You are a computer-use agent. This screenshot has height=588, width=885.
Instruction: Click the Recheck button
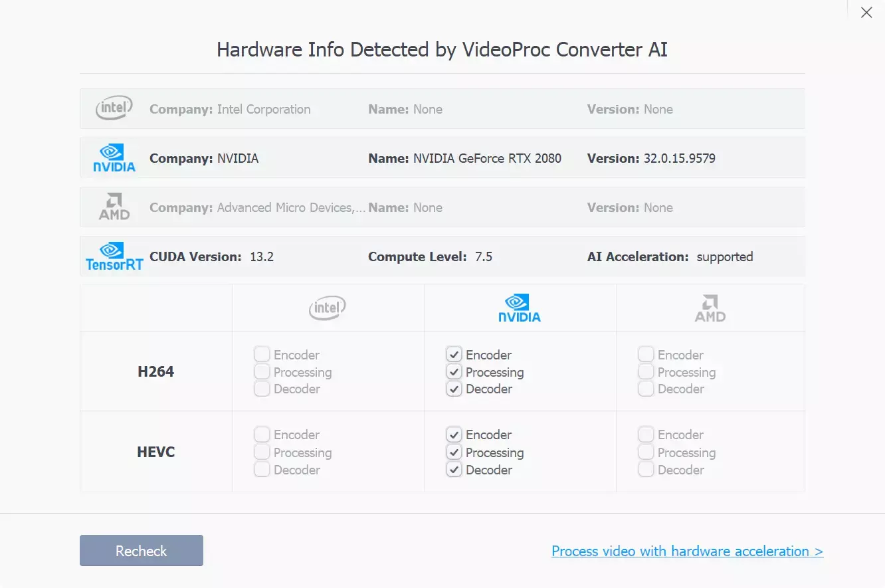[142, 551]
